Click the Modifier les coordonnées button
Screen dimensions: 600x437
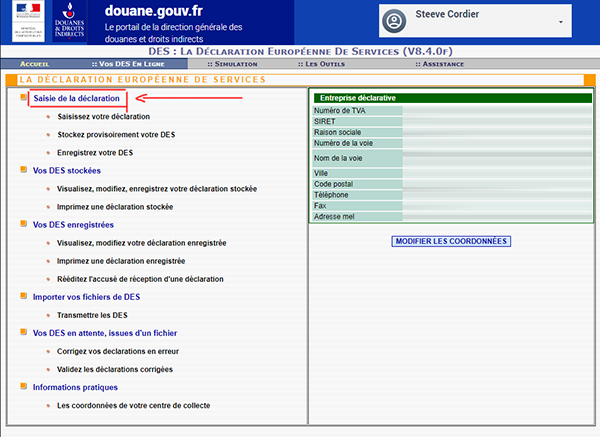[x=451, y=241]
